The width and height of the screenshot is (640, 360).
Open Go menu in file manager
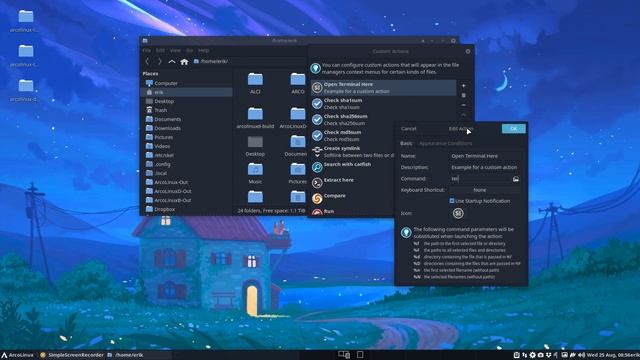click(189, 50)
